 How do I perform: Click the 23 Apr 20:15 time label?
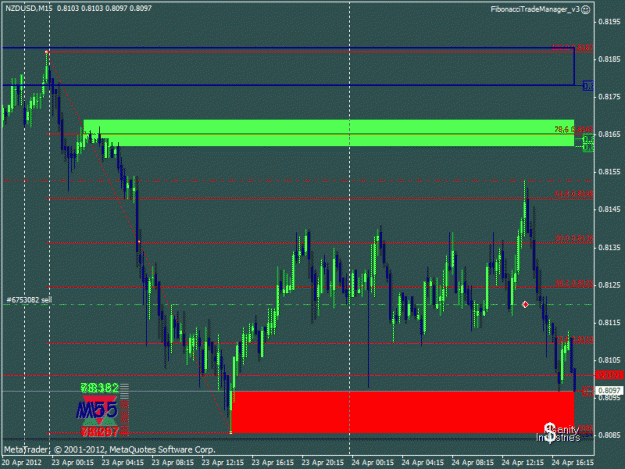tap(323, 462)
